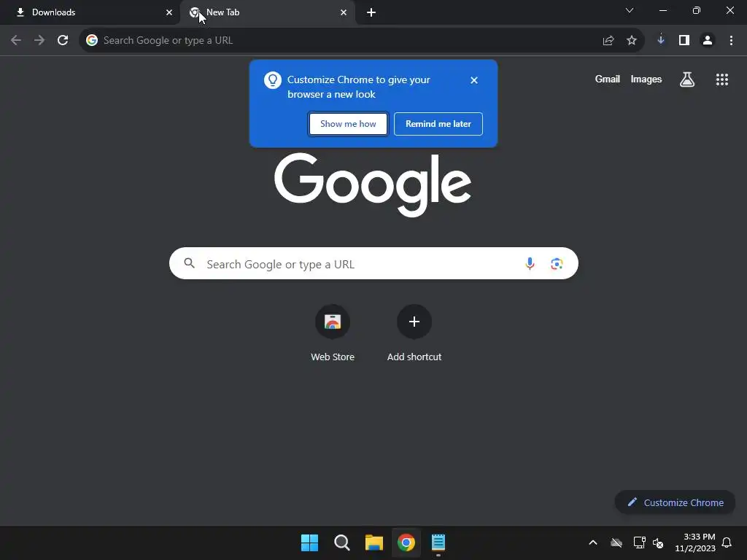Select the New Tab tab
Viewport: 747px width, 560px height.
pyautogui.click(x=267, y=12)
